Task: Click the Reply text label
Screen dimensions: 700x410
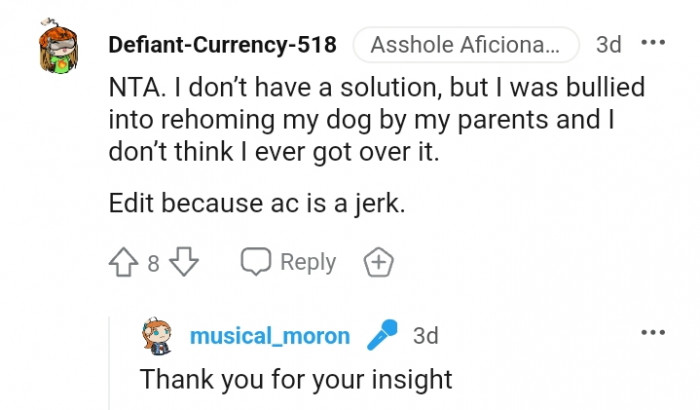Action: click(308, 263)
